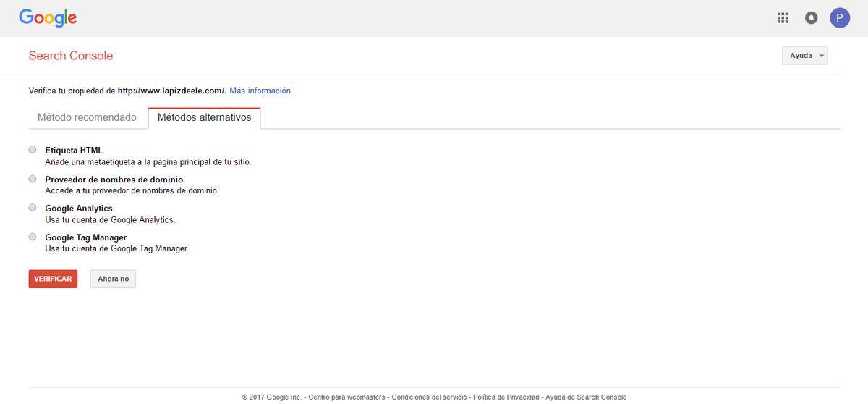Open the Más información link
This screenshot has height=404, width=868.
[260, 91]
